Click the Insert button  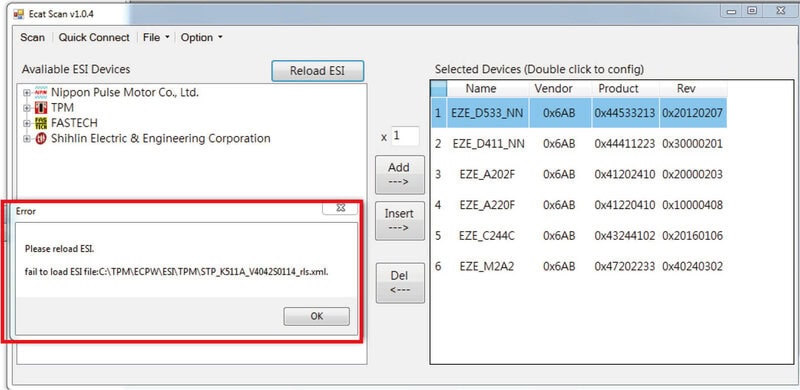399,221
